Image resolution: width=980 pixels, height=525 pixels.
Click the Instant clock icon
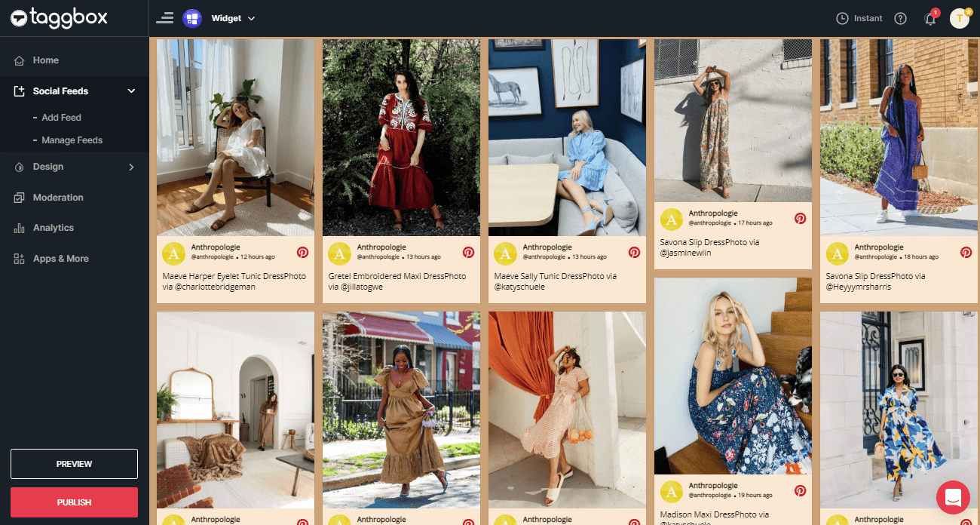tap(843, 18)
